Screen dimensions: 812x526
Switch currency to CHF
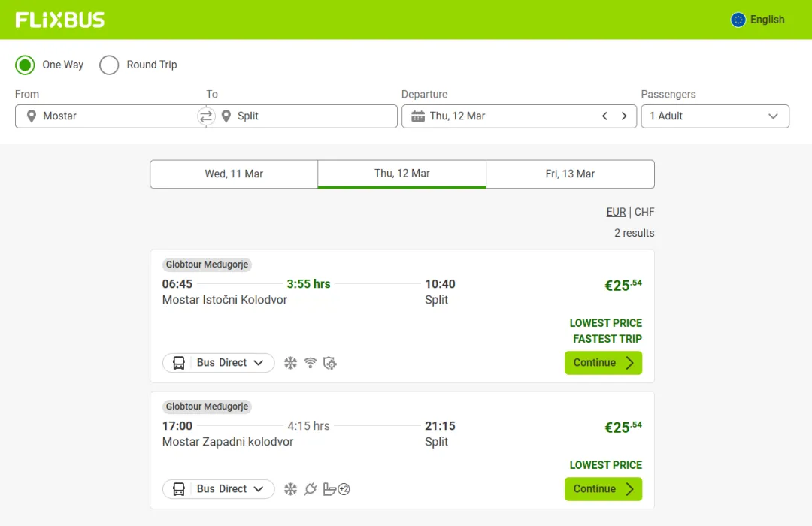[644, 212]
